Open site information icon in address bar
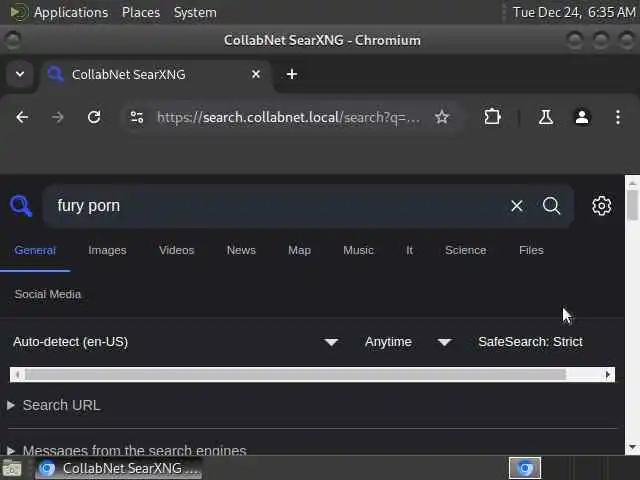The height and width of the screenshot is (480, 640). tap(137, 118)
